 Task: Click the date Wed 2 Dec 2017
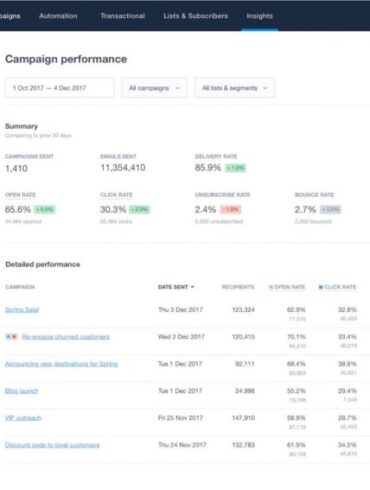point(181,337)
